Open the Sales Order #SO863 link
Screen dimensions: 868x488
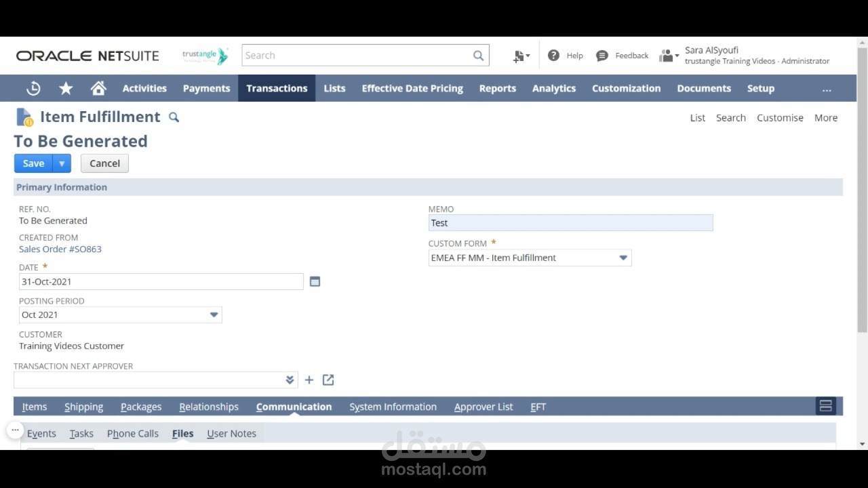[60, 249]
